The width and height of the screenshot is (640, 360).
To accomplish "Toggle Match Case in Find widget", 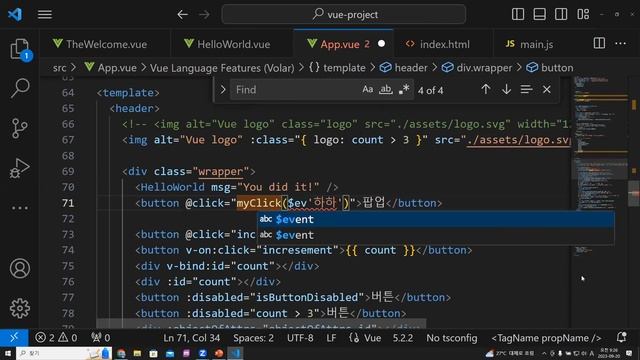I will (367, 89).
